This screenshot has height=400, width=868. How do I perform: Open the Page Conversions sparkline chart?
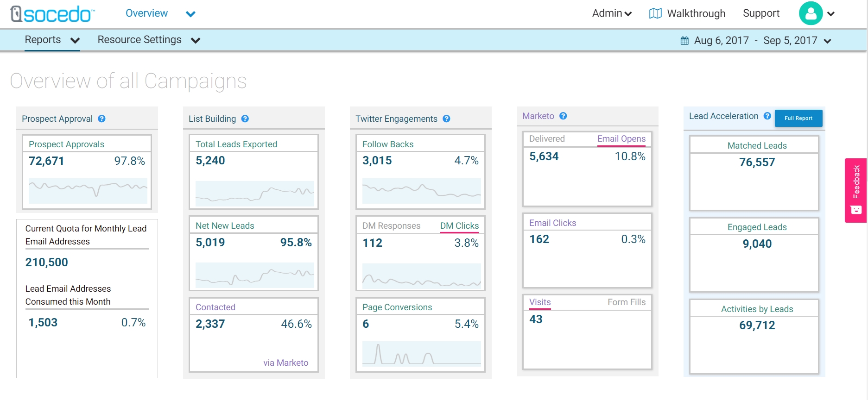422,354
